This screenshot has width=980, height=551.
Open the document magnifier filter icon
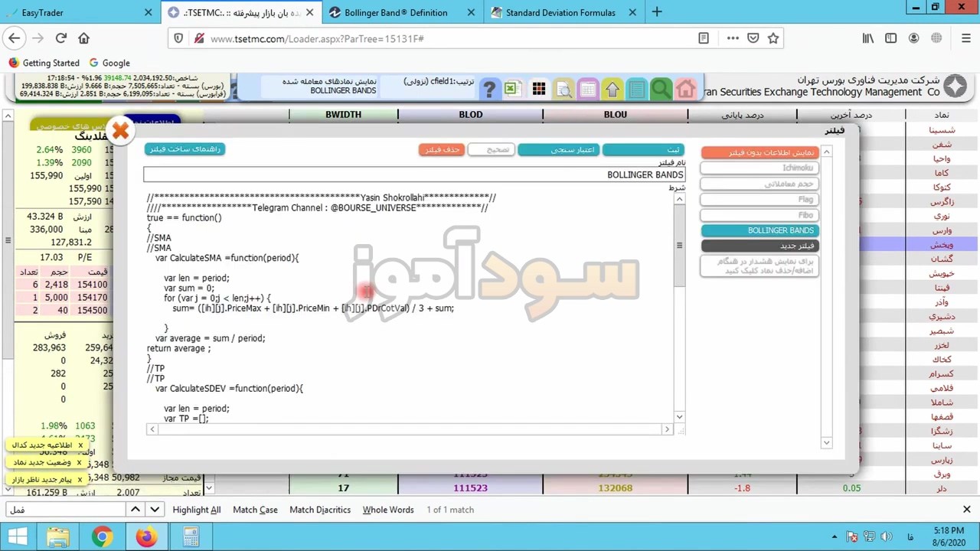point(563,90)
